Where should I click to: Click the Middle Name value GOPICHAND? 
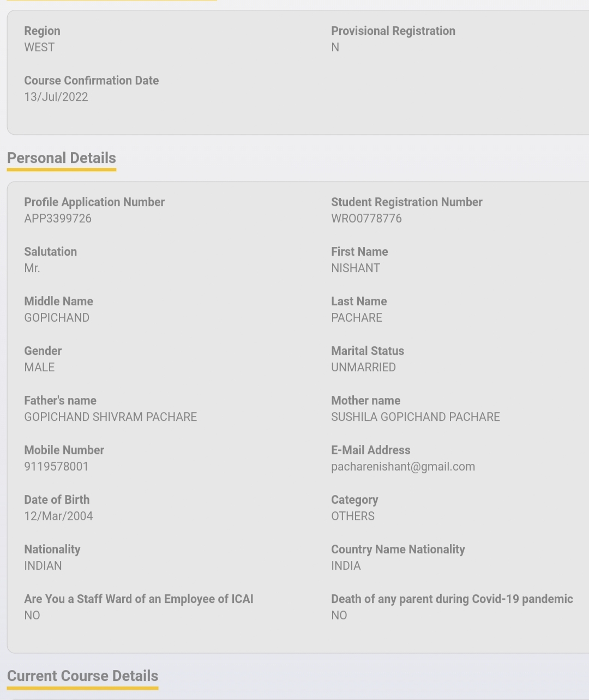click(57, 318)
